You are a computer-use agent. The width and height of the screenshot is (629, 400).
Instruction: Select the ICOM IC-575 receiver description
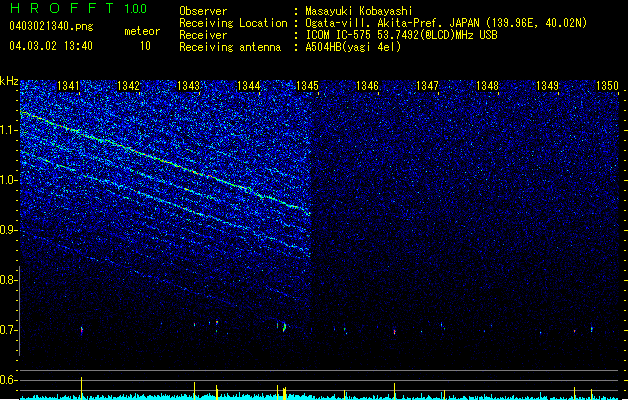pos(401,35)
